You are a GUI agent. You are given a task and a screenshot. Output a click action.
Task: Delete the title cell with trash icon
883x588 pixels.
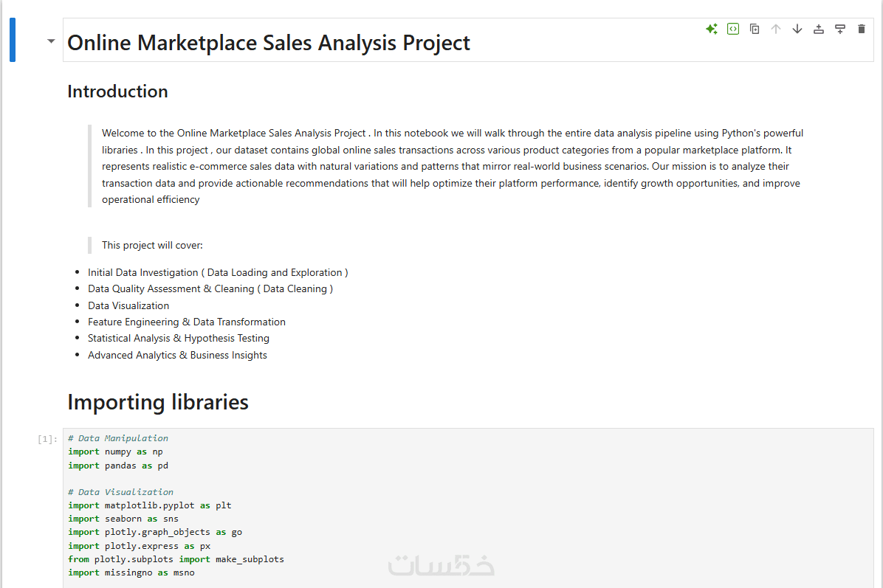coord(861,29)
